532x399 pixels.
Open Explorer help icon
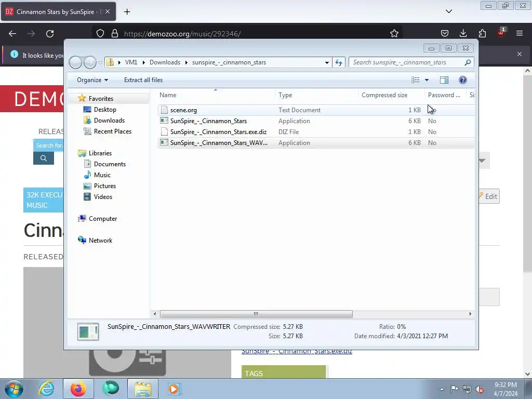click(463, 79)
